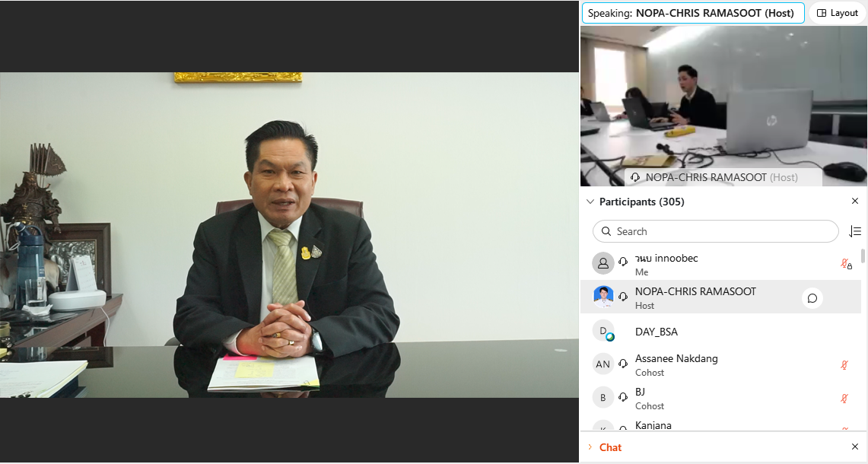Close the Participants panel

point(855,201)
